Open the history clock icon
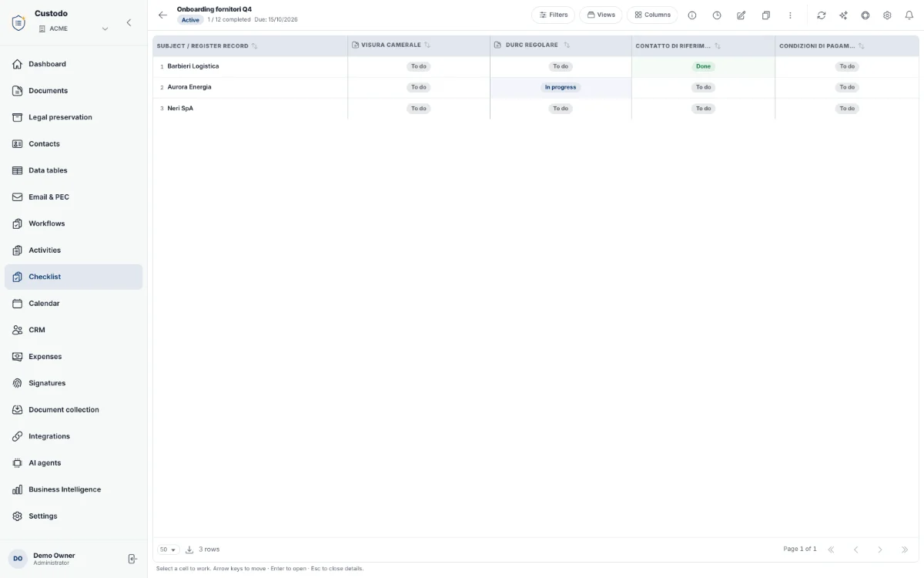The image size is (924, 578). pyautogui.click(x=717, y=15)
